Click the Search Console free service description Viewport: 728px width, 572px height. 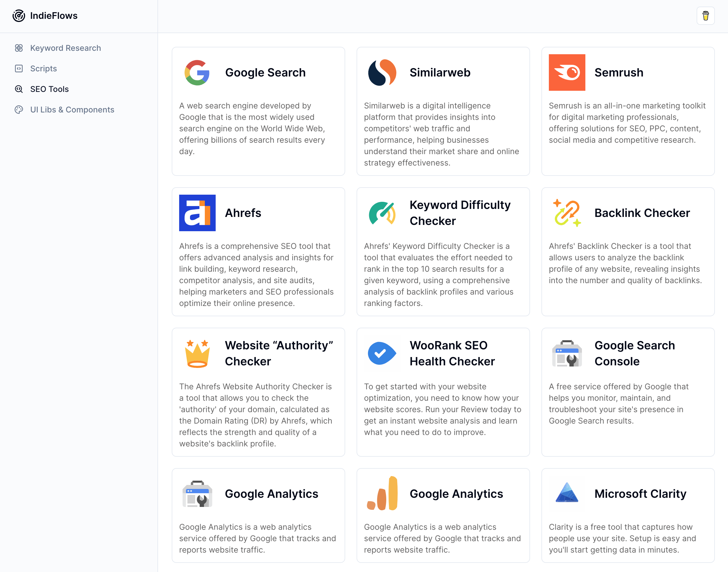click(x=618, y=404)
